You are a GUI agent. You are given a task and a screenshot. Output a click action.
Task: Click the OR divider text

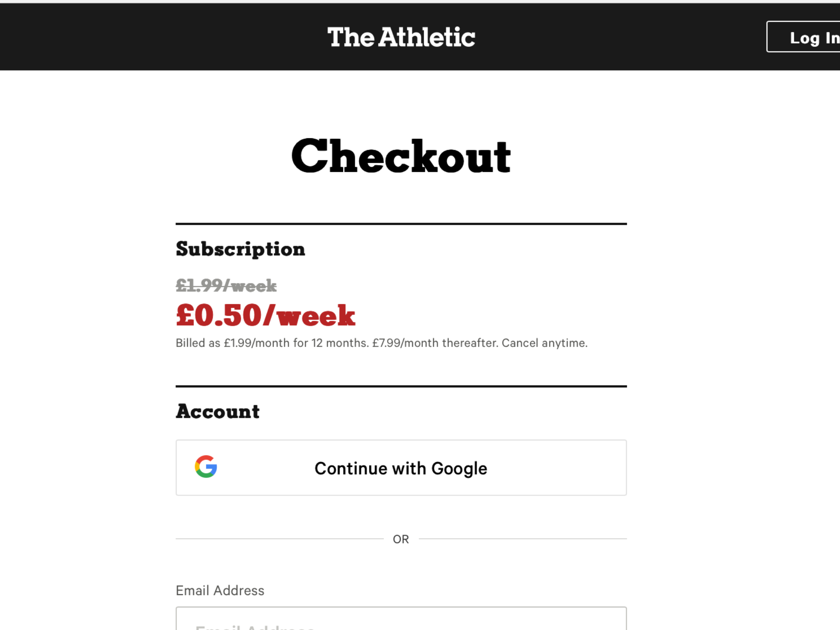[x=401, y=539]
